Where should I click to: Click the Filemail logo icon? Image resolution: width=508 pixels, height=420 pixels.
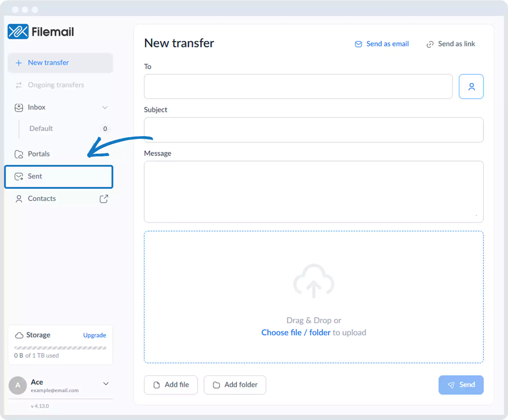[18, 32]
